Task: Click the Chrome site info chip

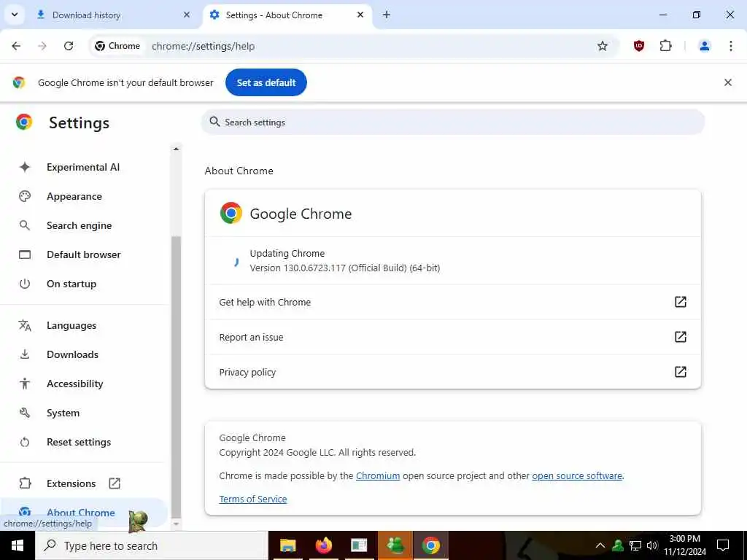Action: click(117, 46)
